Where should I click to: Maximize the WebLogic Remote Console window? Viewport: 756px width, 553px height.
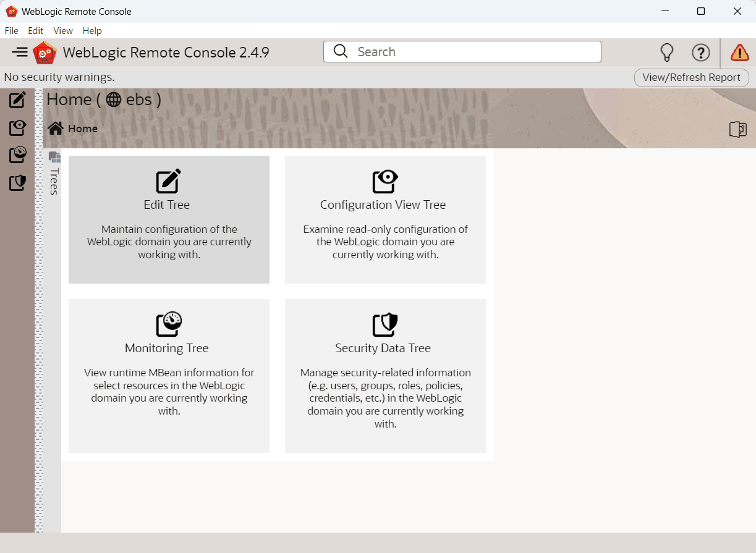click(701, 11)
